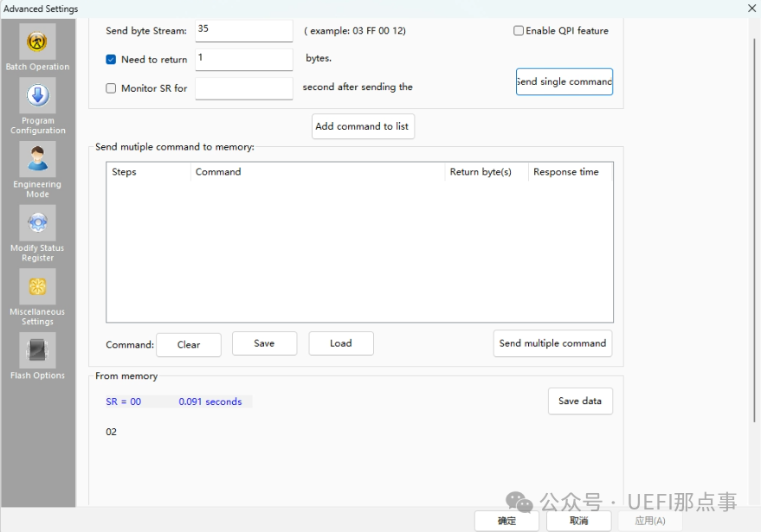
Task: Close the Advanced Settings window
Action: pos(751,9)
